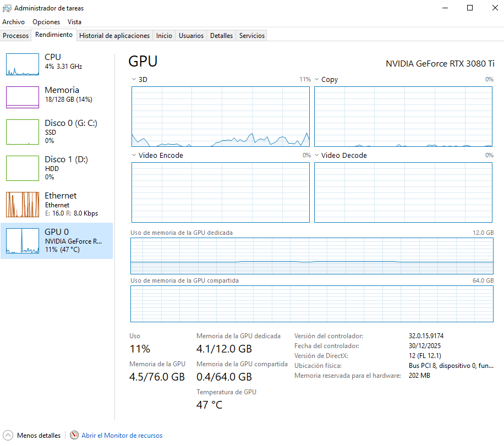This screenshot has width=504, height=446.
Task: Click the Menos detalles arrow icon
Action: click(8, 435)
